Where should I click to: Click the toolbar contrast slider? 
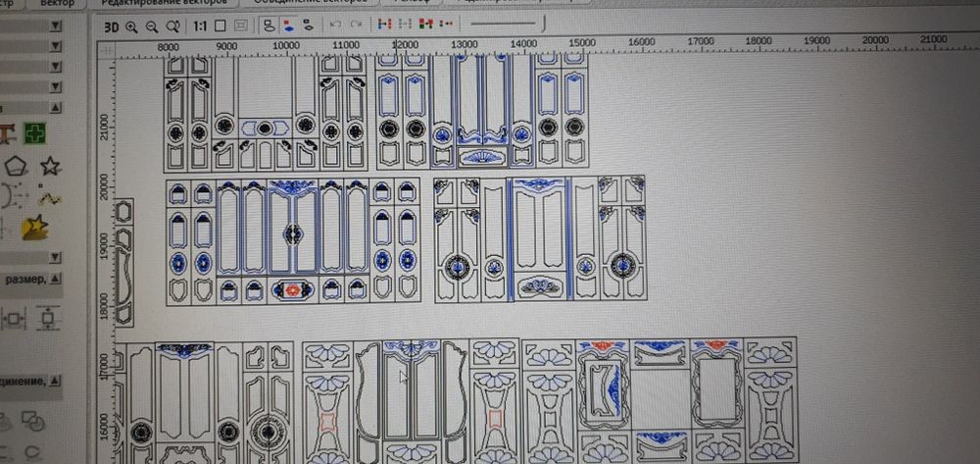tap(508, 24)
